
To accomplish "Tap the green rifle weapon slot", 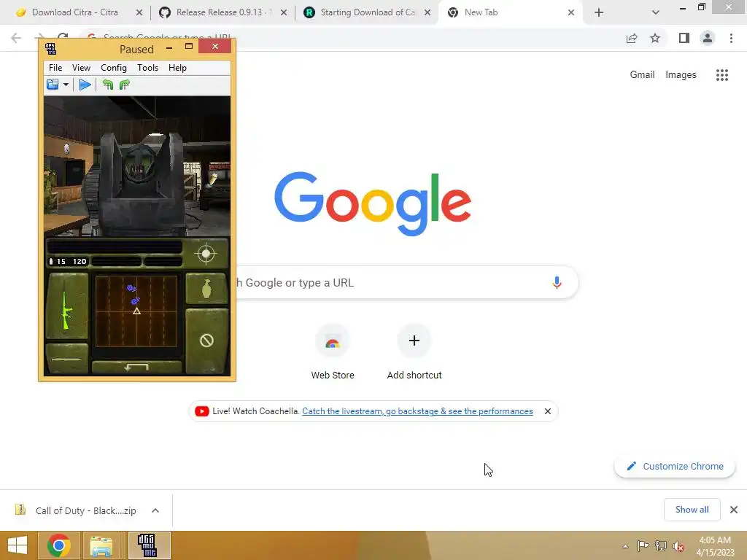I will [x=67, y=306].
